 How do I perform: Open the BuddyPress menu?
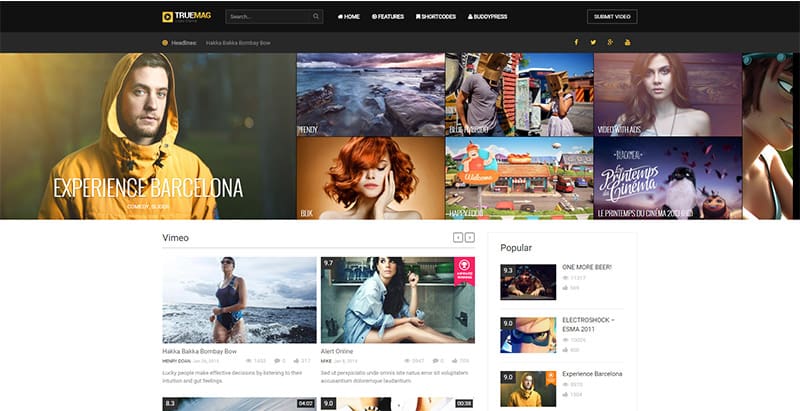pyautogui.click(x=487, y=17)
